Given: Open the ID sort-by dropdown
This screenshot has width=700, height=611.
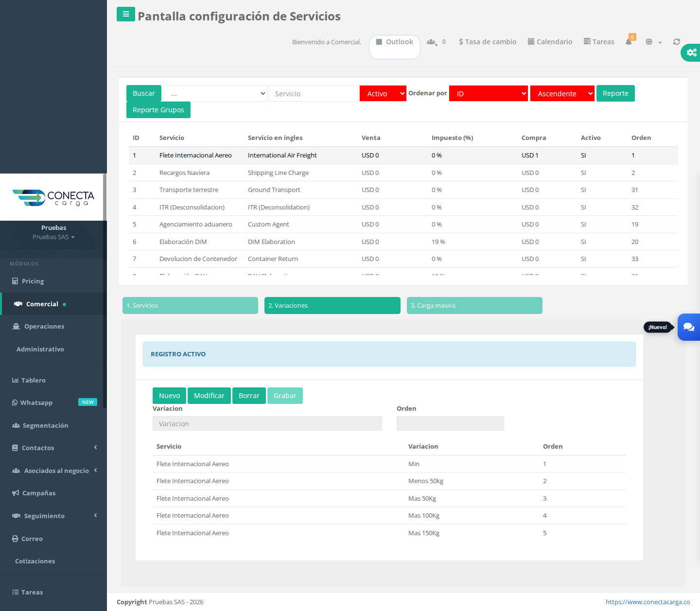Looking at the screenshot, I should click(x=489, y=93).
